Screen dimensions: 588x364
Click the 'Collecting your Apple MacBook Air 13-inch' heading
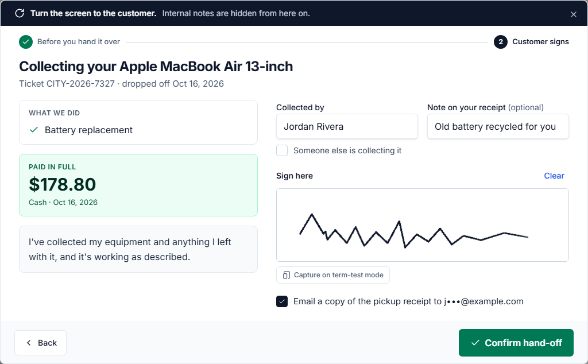point(156,67)
